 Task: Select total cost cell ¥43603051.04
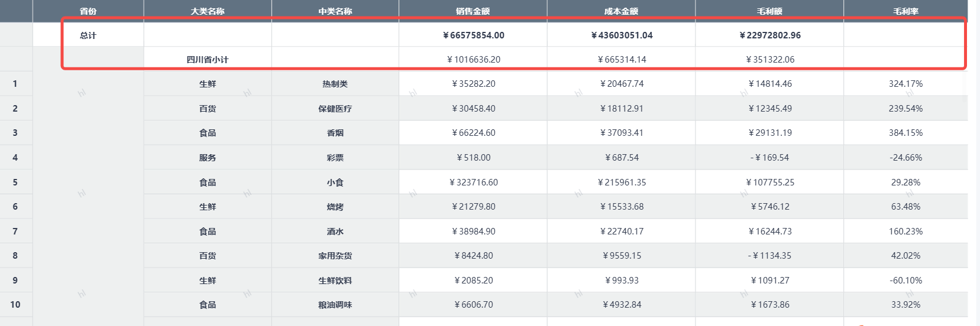(622, 35)
